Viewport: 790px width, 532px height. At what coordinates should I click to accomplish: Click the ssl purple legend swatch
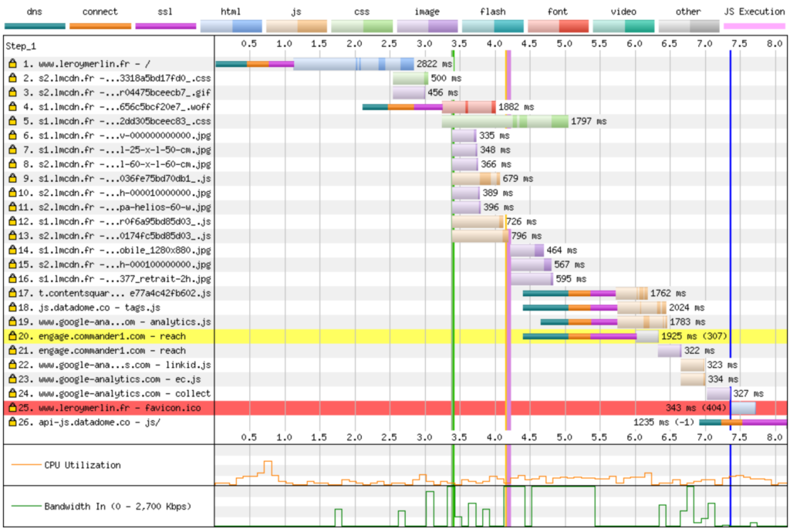coord(165,25)
